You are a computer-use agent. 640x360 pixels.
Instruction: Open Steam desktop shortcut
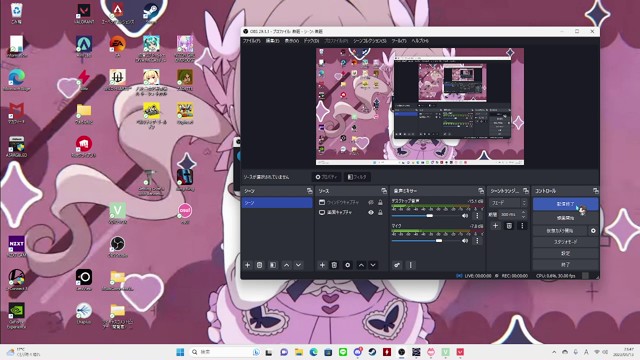[151, 13]
